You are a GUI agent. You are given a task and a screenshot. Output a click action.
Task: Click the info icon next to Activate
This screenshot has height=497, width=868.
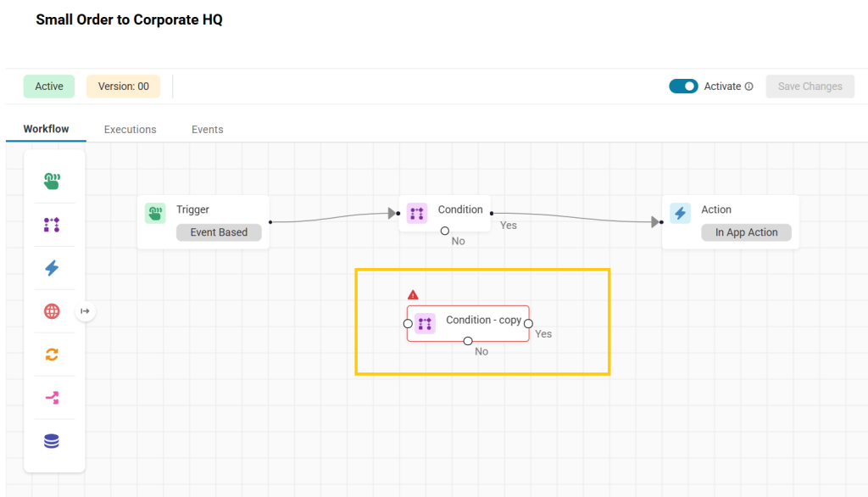click(x=749, y=87)
